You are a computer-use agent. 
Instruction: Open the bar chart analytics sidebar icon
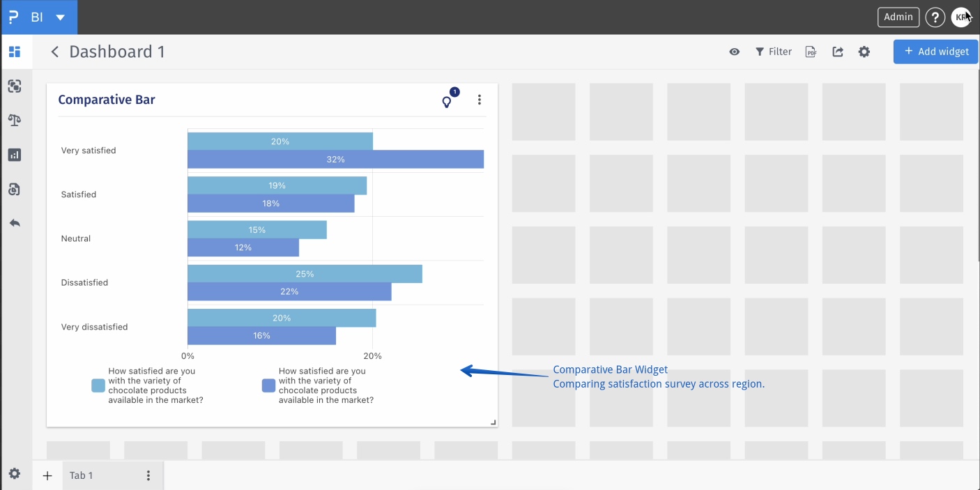click(15, 154)
